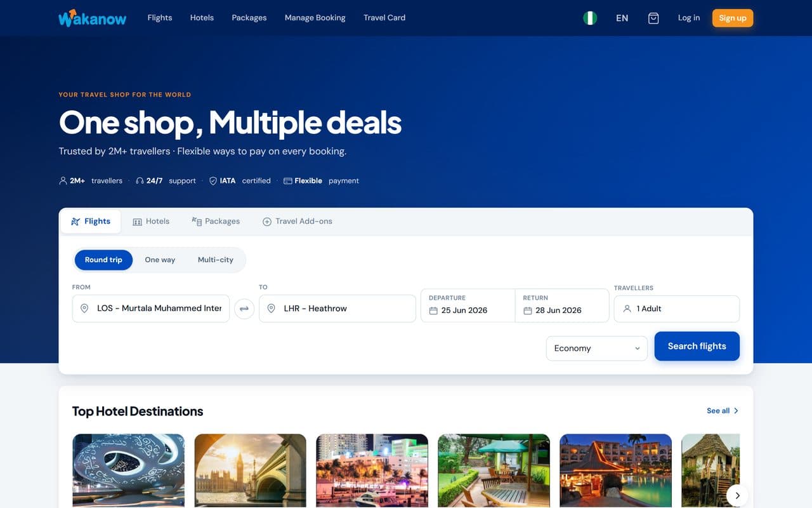Screen dimensions: 812x508
Task: Select the Round trip option
Action: (103, 260)
